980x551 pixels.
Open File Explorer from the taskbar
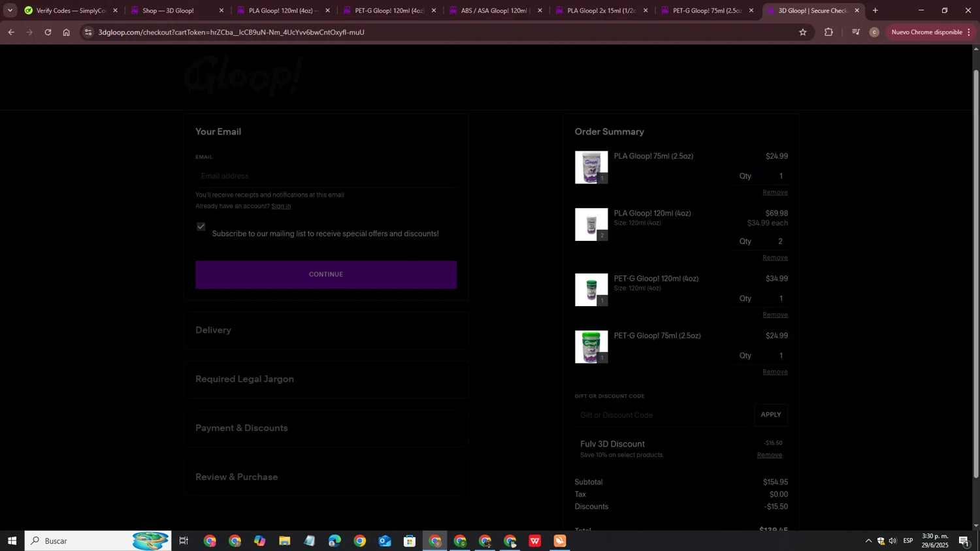click(284, 541)
